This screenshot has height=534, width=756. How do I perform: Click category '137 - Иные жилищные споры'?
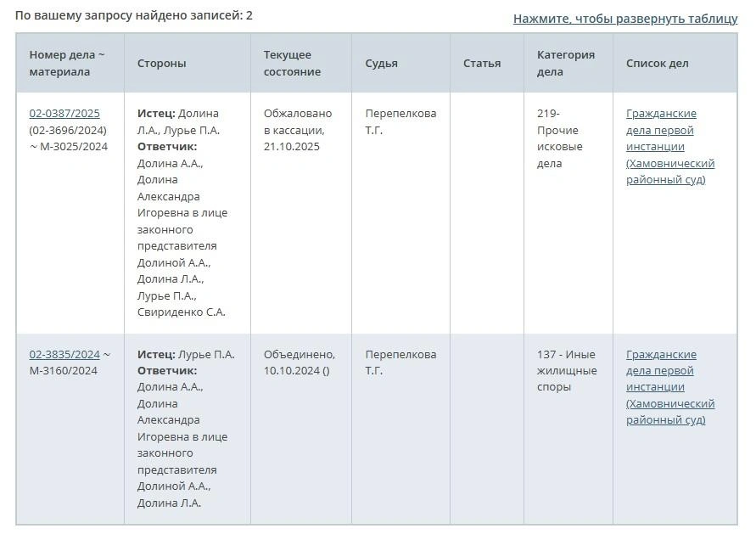click(566, 371)
